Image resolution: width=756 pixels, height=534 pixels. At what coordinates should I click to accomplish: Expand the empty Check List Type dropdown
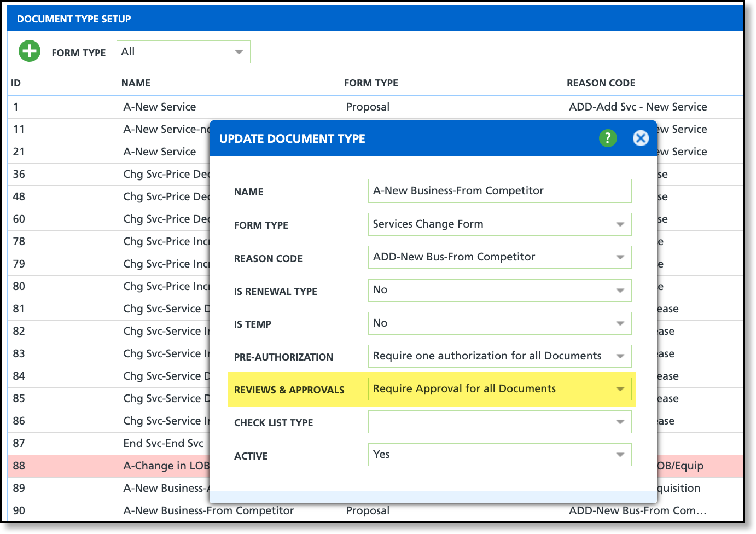pyautogui.click(x=499, y=422)
